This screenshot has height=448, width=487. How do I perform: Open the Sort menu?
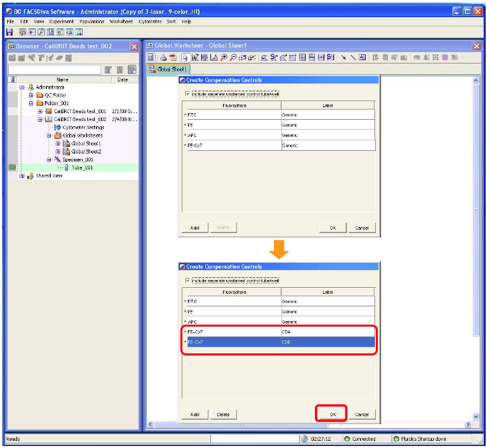[171, 21]
